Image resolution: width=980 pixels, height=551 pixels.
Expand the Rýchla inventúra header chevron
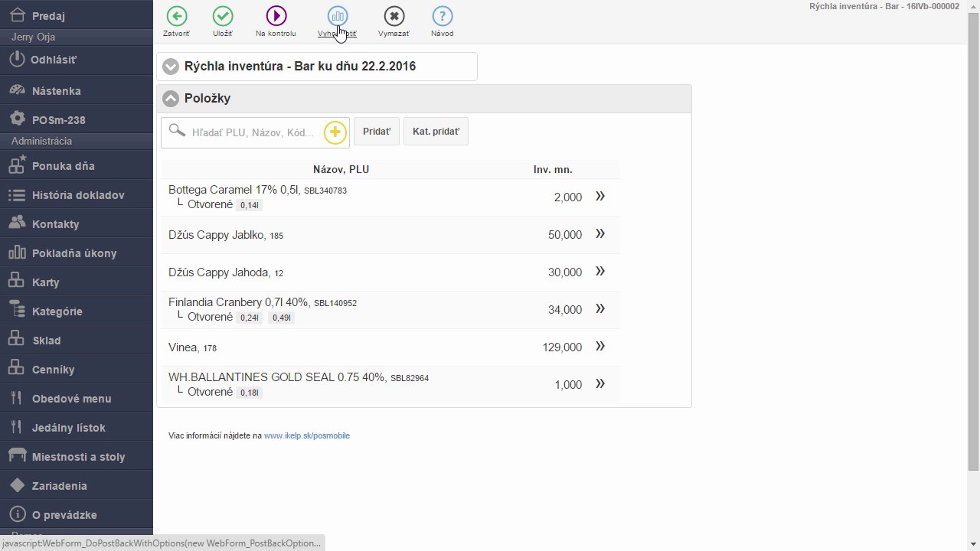point(171,67)
